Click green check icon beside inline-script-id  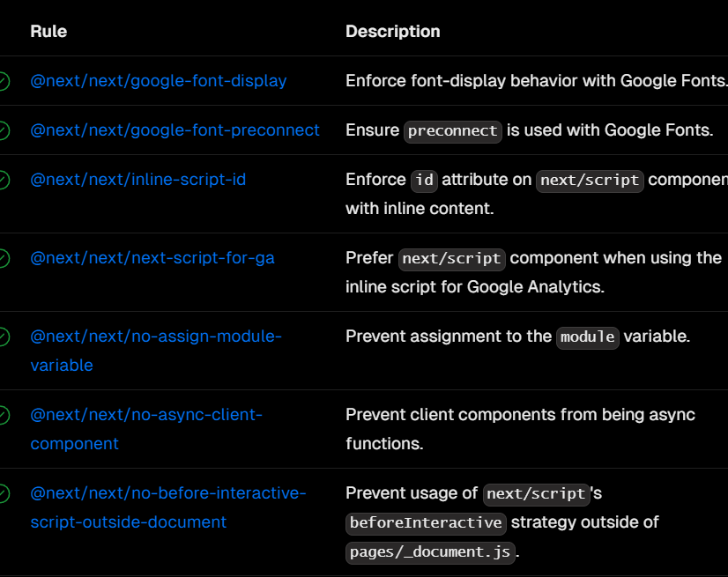(x=3, y=180)
